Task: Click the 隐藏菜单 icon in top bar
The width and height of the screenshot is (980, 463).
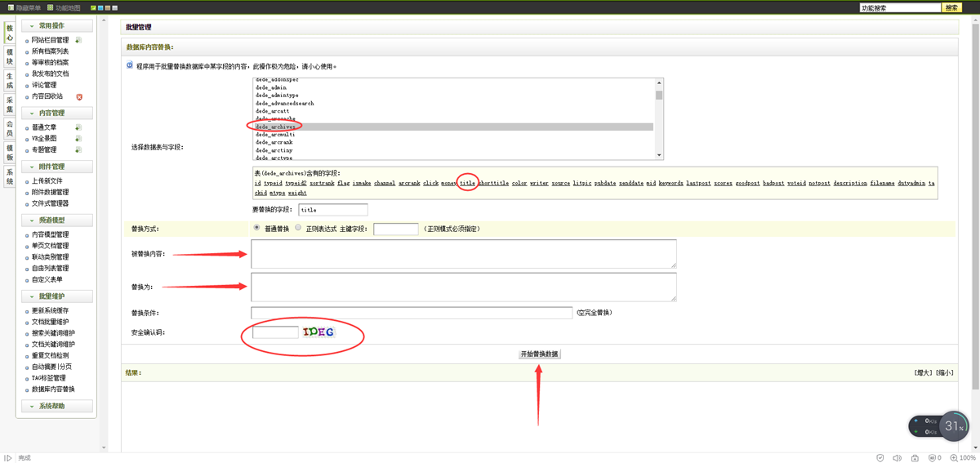Action: point(10,7)
